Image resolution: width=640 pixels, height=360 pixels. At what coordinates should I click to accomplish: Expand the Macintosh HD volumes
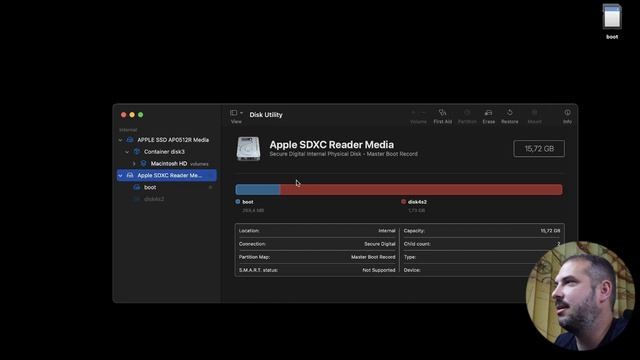(x=134, y=164)
